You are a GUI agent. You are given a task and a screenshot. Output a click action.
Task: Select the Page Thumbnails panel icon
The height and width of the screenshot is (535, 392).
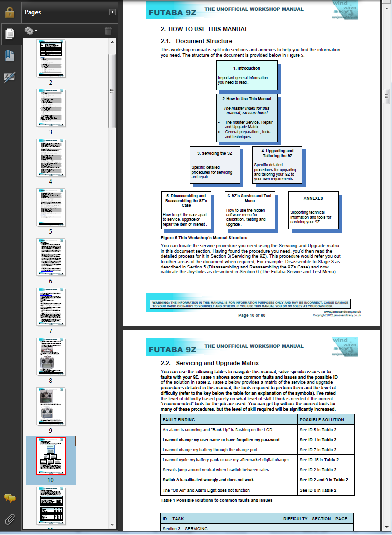click(x=10, y=33)
